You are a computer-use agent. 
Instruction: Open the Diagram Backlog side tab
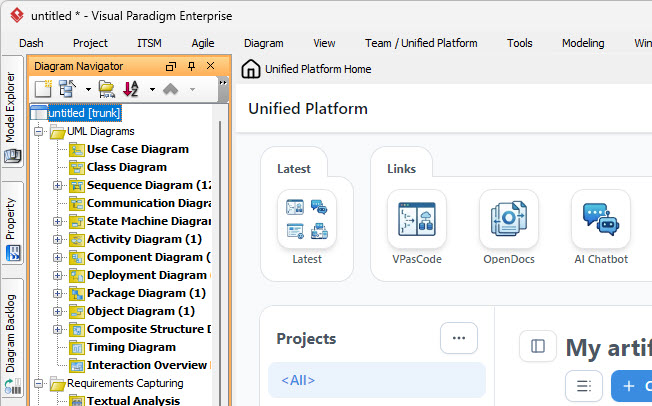(12, 339)
